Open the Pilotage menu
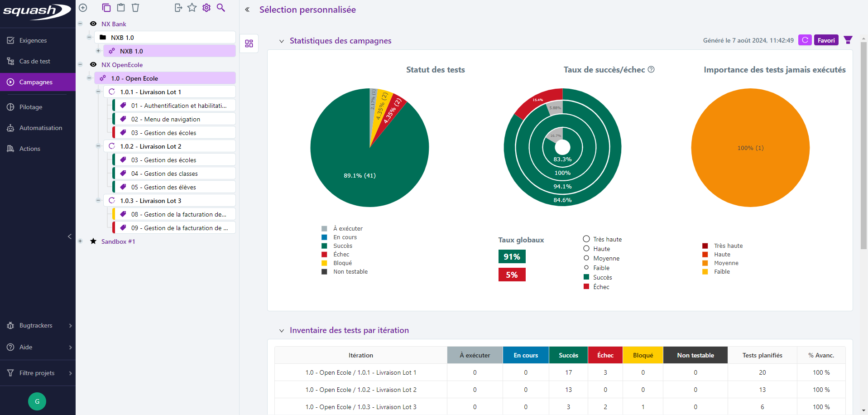Viewport: 868px width, 415px height. [31, 107]
